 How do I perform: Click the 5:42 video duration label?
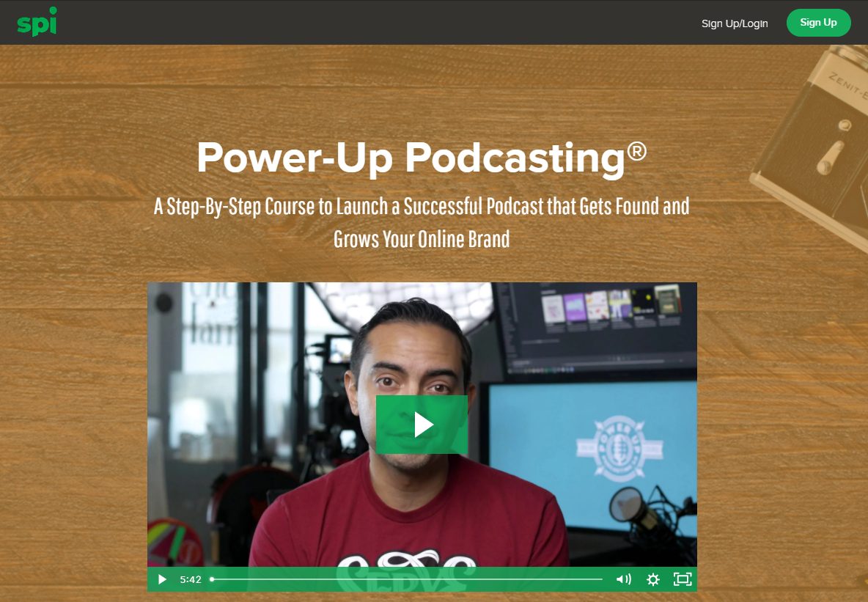pos(190,579)
